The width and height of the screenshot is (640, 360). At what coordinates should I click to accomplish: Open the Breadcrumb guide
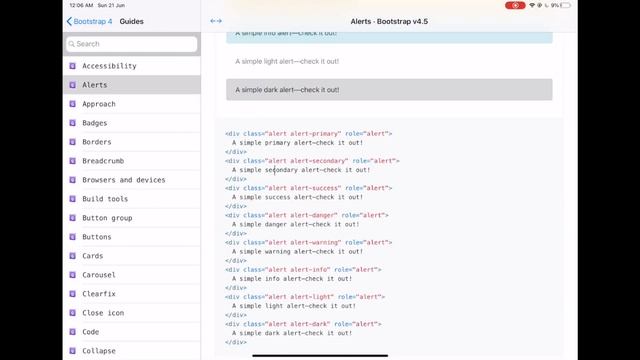point(132,161)
